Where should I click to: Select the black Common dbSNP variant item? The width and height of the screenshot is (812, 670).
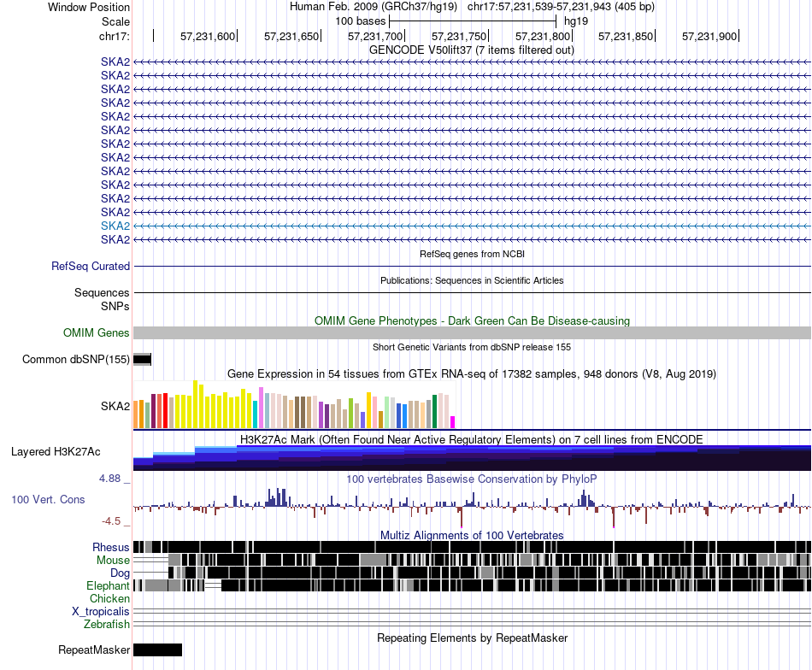point(142,359)
